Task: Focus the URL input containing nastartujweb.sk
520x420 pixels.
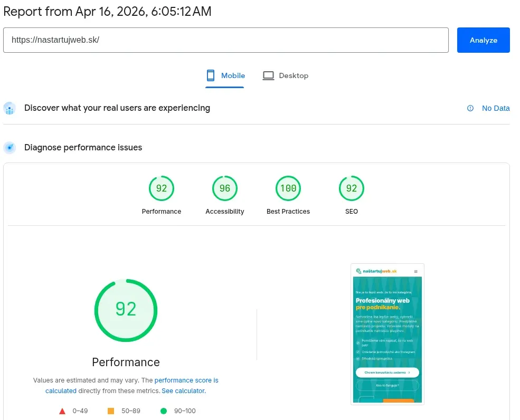Action: pos(226,40)
